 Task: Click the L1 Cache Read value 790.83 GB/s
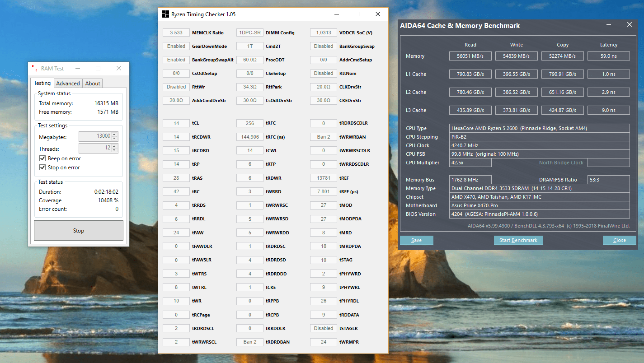pos(470,74)
